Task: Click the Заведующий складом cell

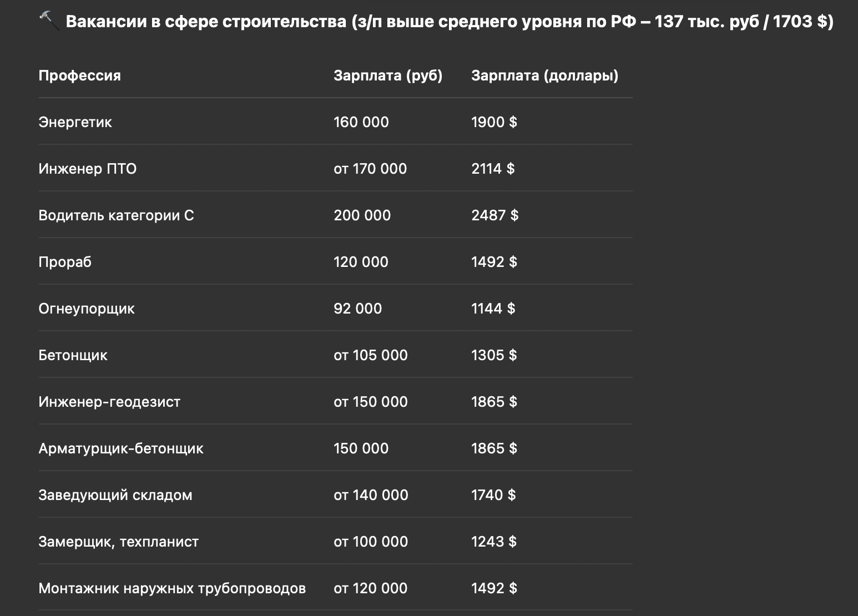Action: click(x=115, y=495)
